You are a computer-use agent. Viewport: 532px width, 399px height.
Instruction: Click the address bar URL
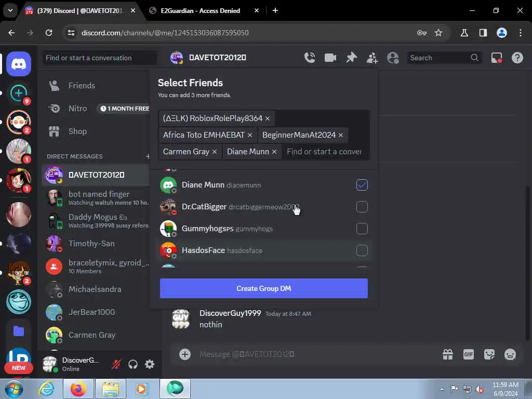(x=165, y=33)
